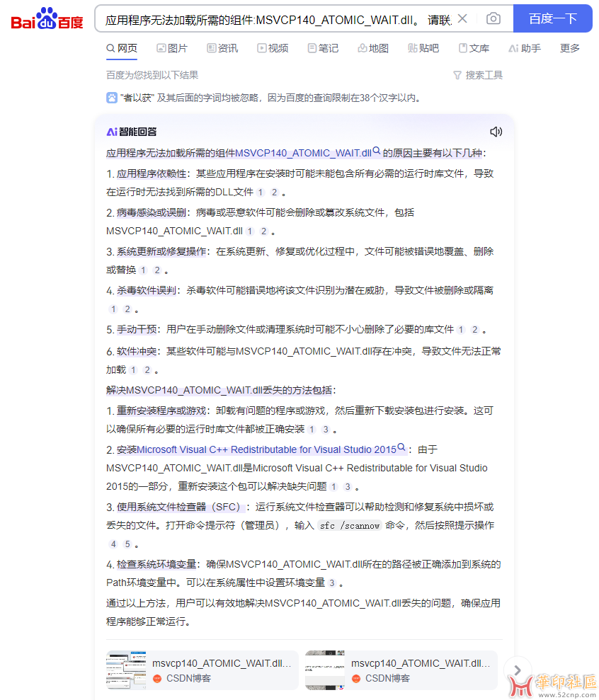Focus the Baidu search query field
Viewport: 599px width, 700px height.
[278, 20]
